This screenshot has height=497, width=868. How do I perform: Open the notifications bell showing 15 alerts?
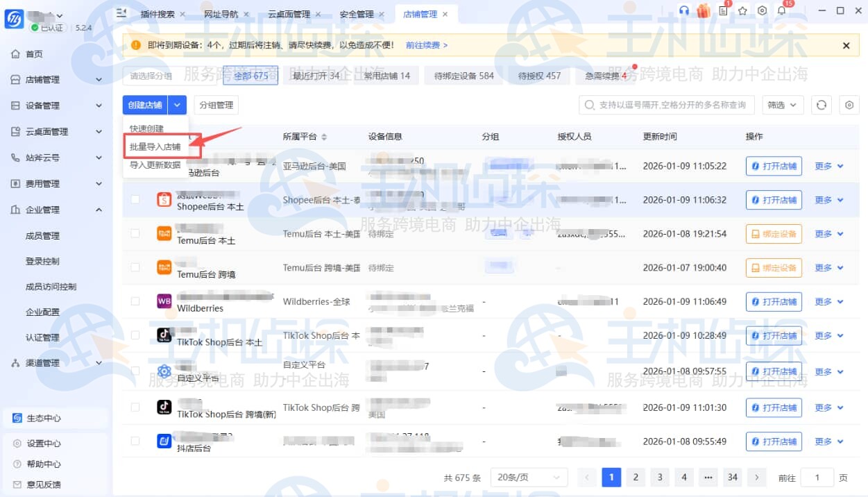(781, 11)
